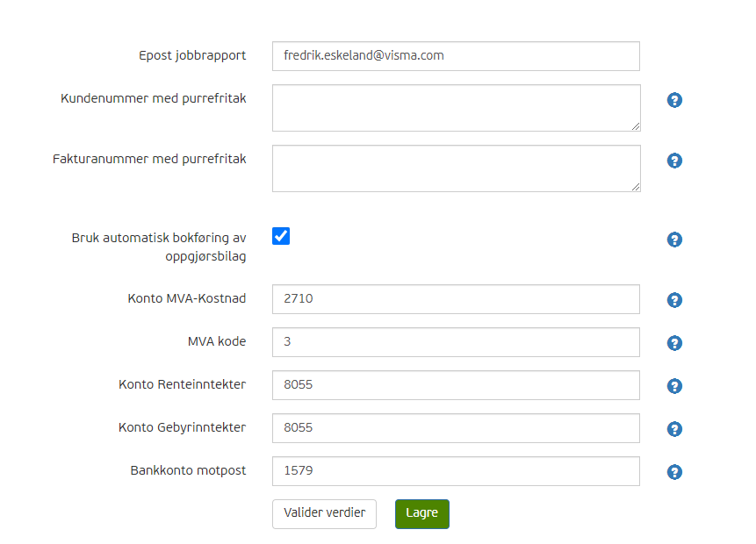Image resolution: width=756 pixels, height=544 pixels.
Task: Select the MVA kode field showing 3
Action: click(456, 342)
